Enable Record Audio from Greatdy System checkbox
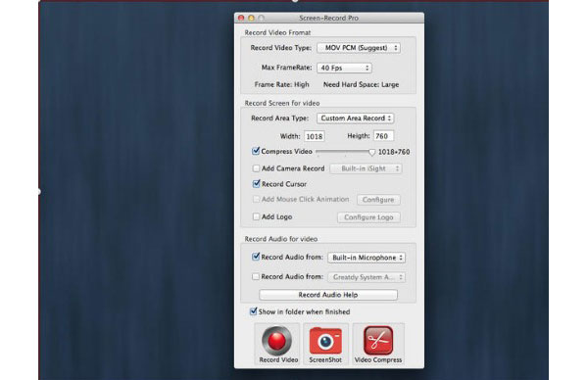Viewport: 588px width, 380px height. 256,276
